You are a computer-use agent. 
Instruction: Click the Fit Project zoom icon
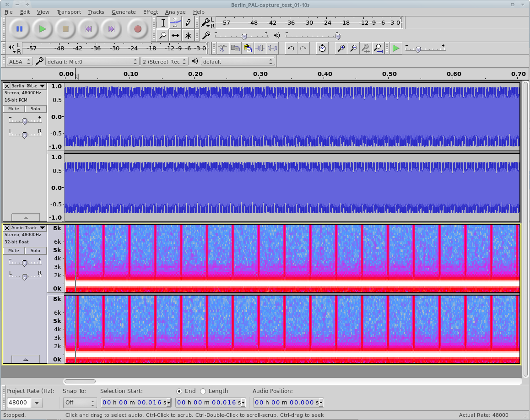[378, 48]
